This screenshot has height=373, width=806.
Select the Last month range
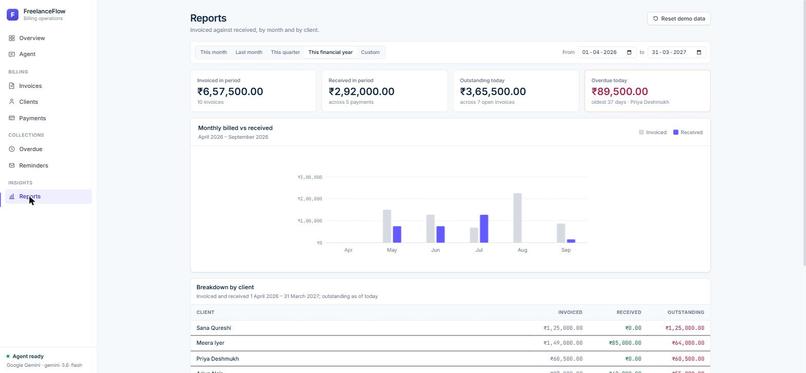(x=249, y=52)
